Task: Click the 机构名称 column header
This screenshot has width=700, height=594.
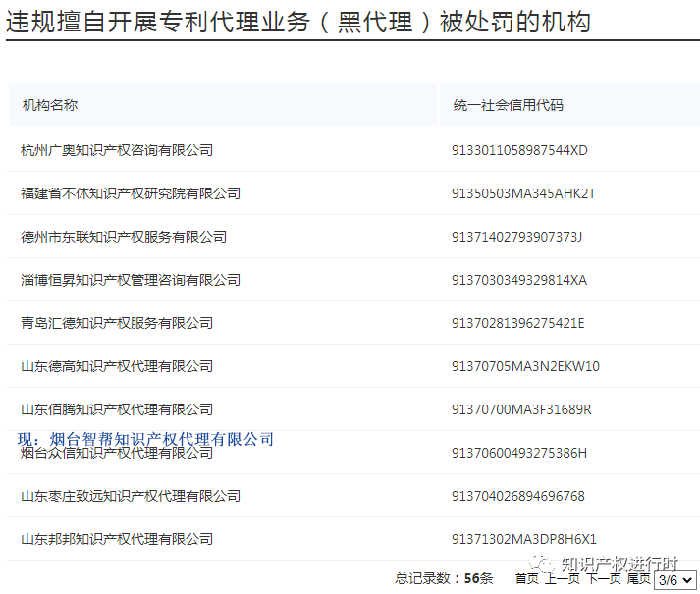Action: pos(49,105)
